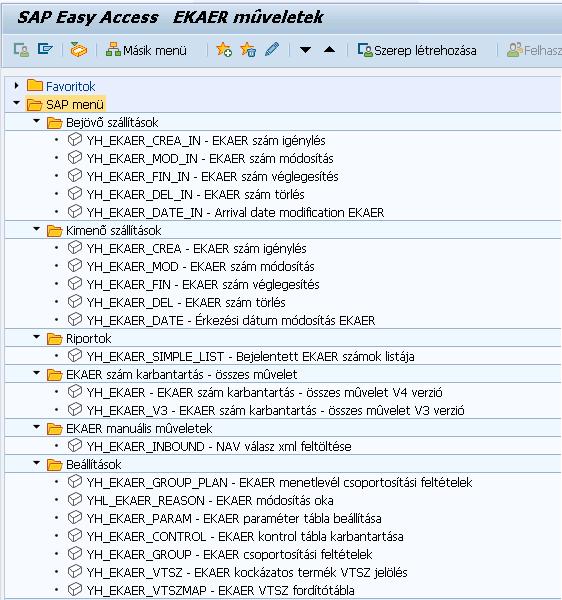Screen dimensions: 562x600
Task: Click the Favoritok label
Action: coord(70,86)
